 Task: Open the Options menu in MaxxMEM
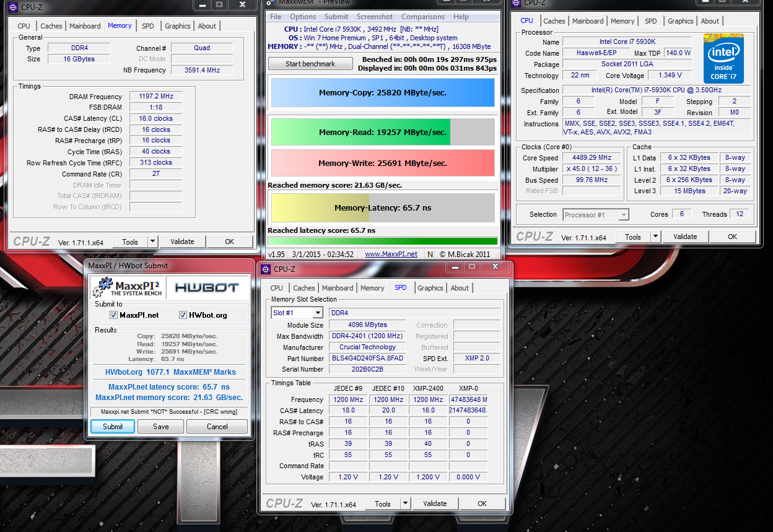pos(303,17)
